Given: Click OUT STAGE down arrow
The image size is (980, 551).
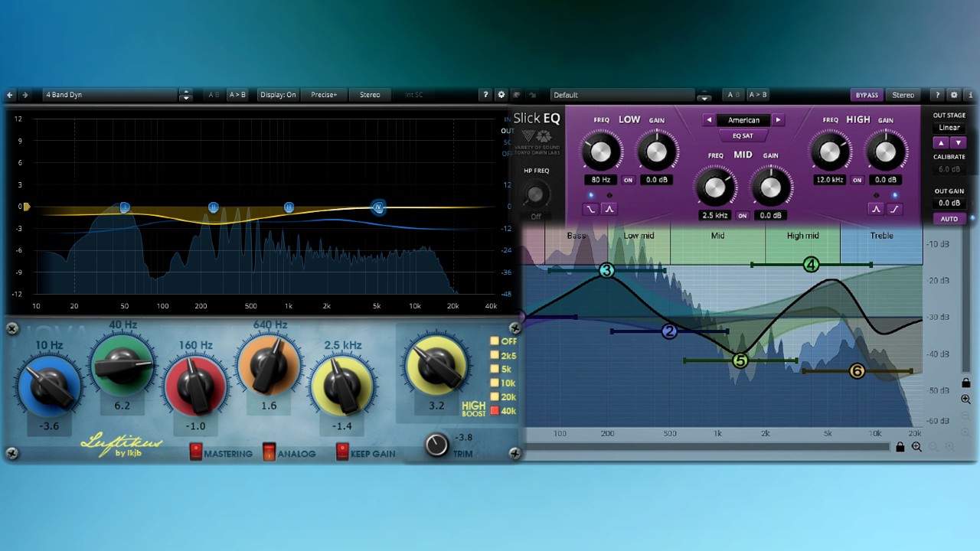Looking at the screenshot, I should click(x=959, y=143).
